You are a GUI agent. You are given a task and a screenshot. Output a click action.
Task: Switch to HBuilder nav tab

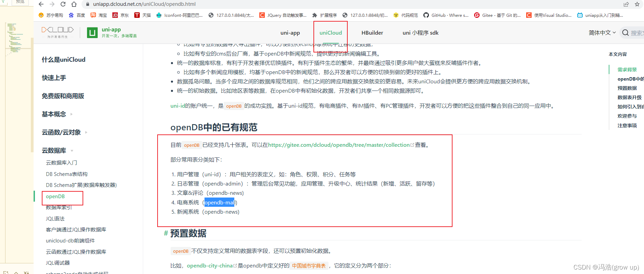(372, 33)
